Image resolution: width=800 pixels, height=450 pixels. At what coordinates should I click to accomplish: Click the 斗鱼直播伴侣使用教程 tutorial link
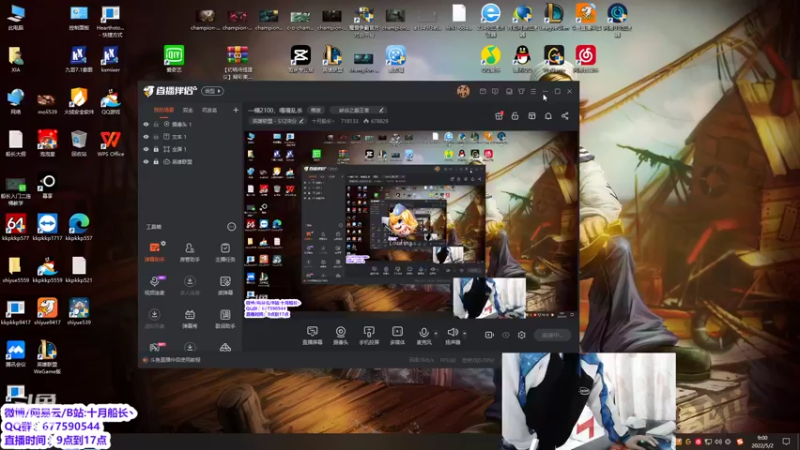(176, 360)
